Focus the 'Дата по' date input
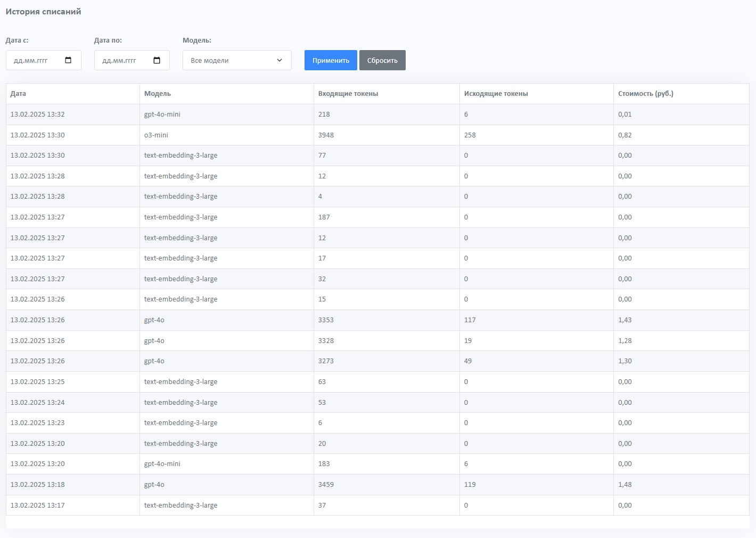Image resolution: width=756 pixels, height=538 pixels. [132, 60]
